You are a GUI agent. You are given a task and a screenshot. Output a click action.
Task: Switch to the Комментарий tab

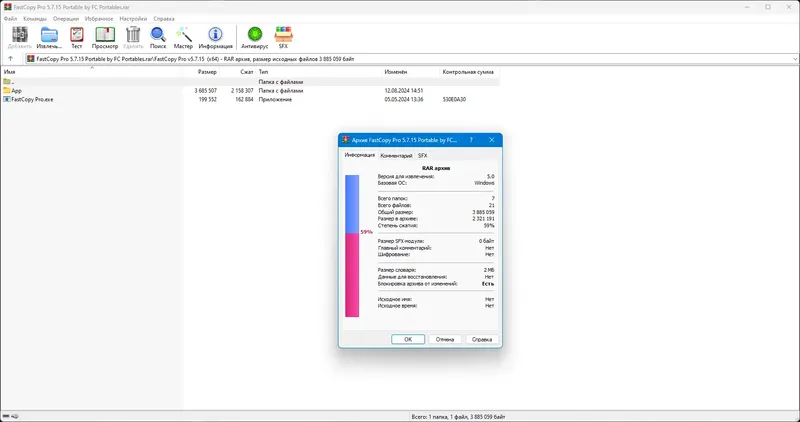[x=396, y=156]
